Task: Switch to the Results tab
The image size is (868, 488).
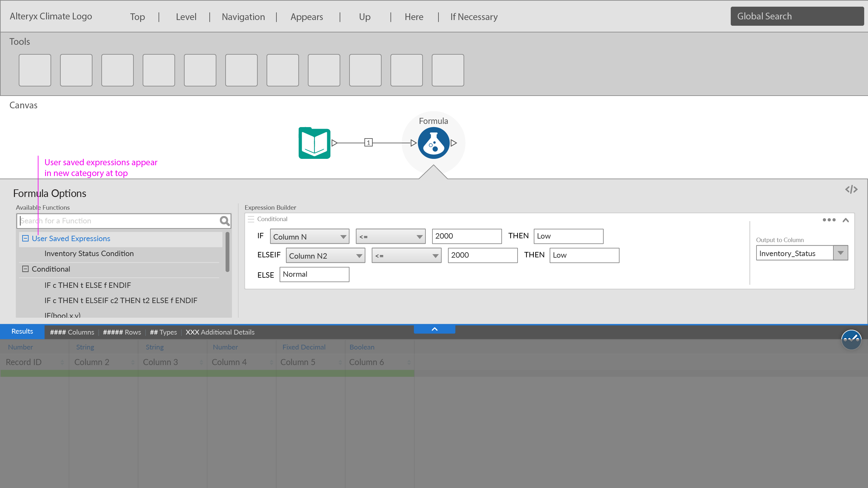Action: [22, 332]
